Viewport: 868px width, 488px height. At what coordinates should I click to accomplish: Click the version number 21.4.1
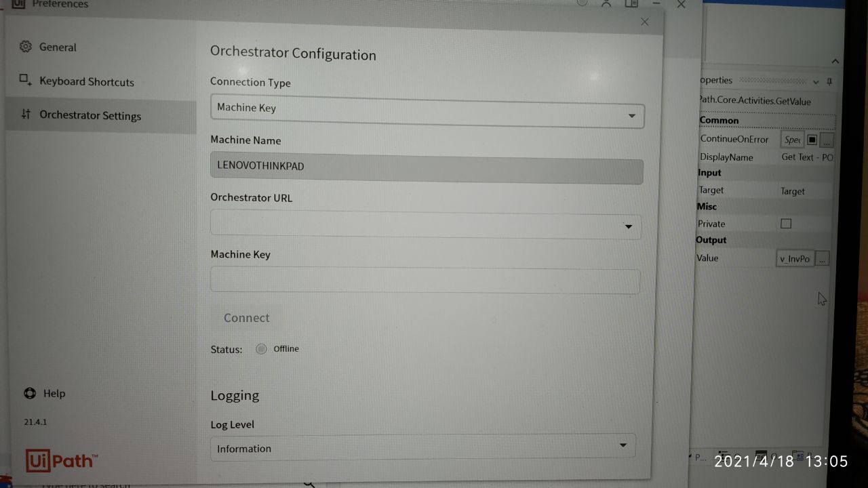(x=35, y=422)
